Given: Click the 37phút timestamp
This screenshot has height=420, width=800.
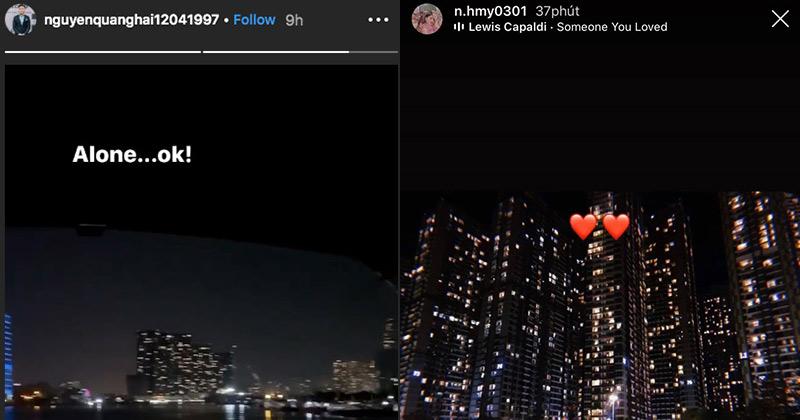Looking at the screenshot, I should (x=557, y=11).
